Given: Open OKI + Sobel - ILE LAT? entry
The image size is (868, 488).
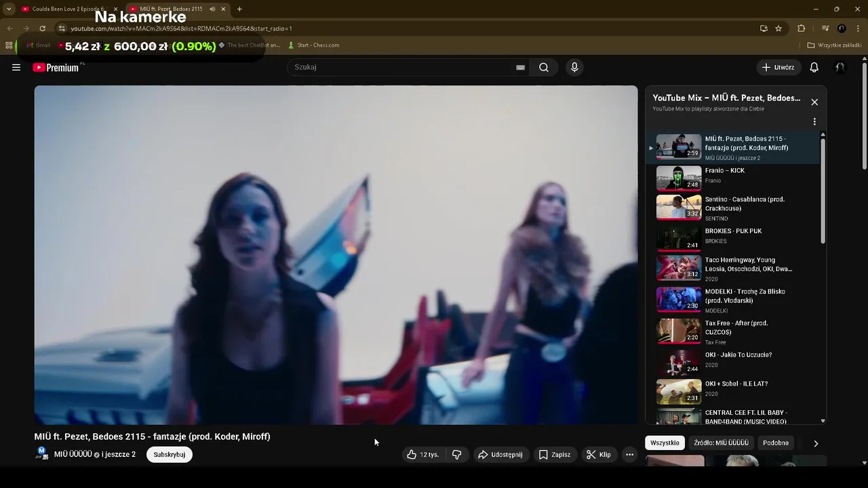Looking at the screenshot, I should click(x=733, y=392).
